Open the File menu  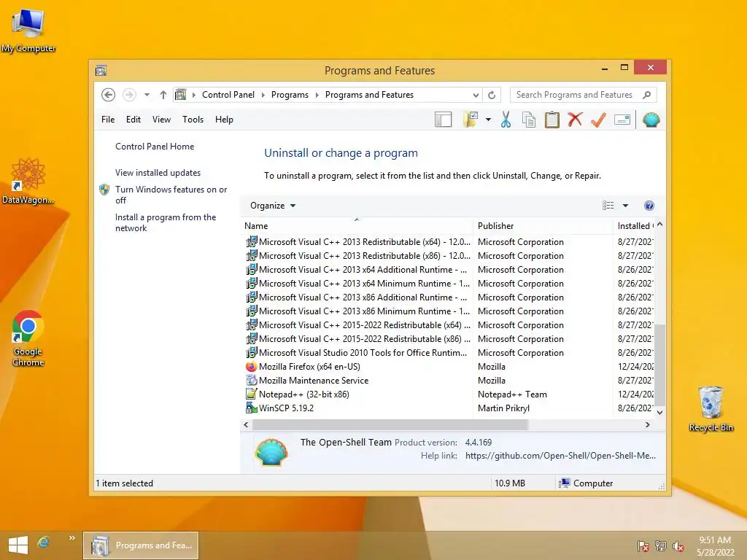[x=108, y=120]
